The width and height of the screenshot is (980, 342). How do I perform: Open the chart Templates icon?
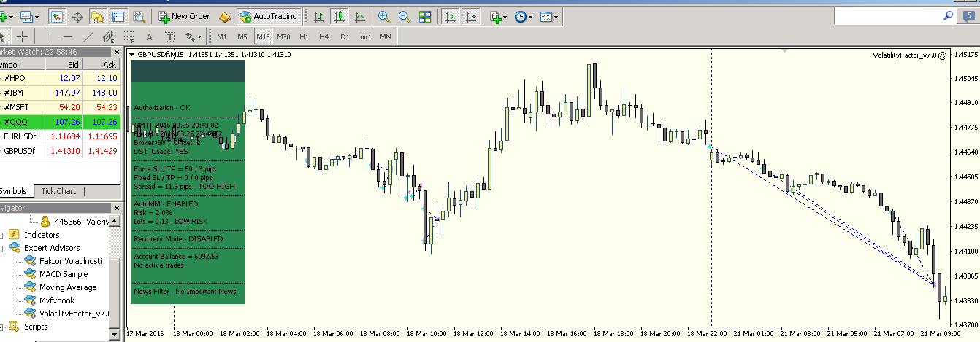[x=545, y=16]
